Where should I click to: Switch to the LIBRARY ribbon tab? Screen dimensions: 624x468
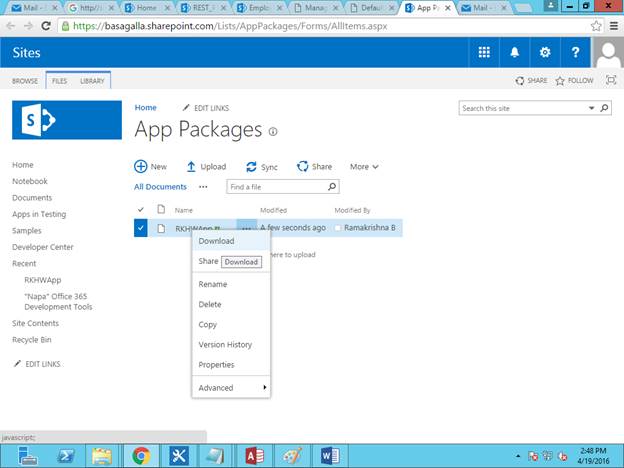click(92, 81)
